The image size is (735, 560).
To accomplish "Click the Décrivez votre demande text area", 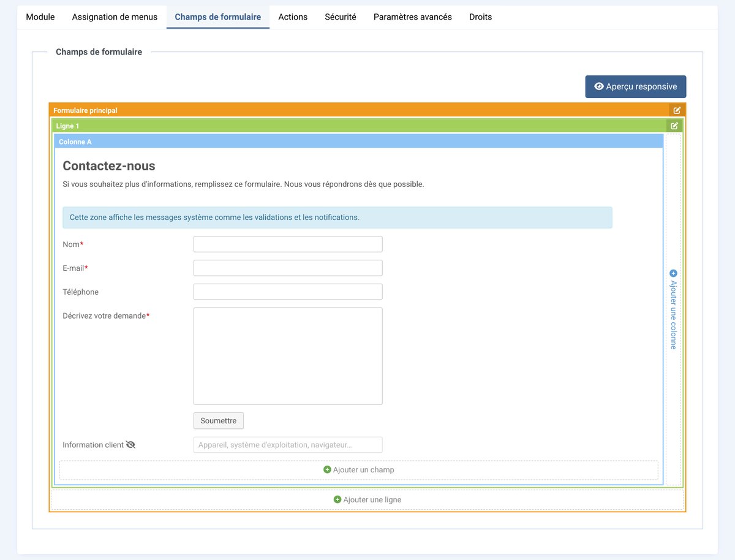I will point(288,356).
